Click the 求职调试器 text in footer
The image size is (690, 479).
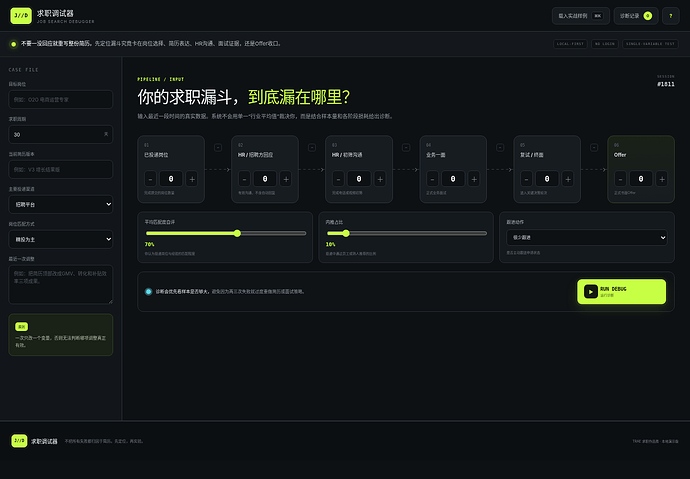click(44, 441)
